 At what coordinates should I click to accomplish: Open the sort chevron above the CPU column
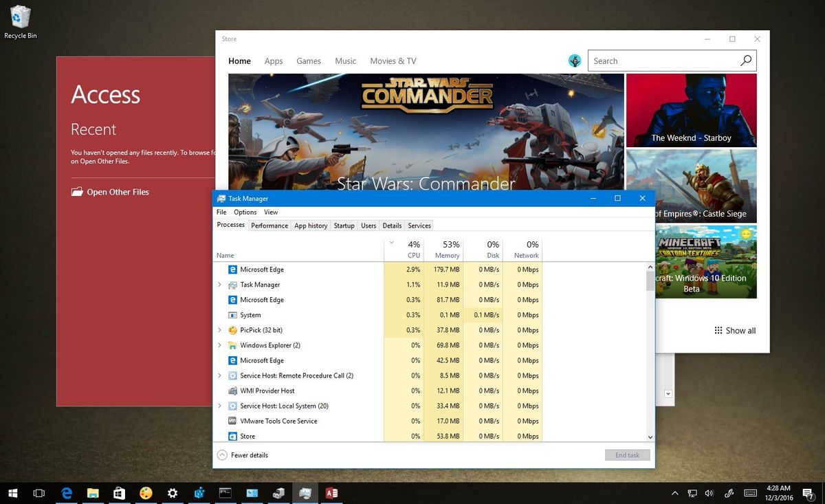click(391, 243)
